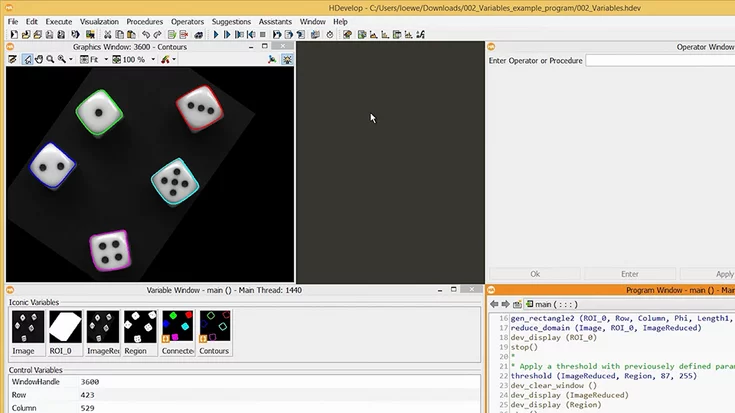Toggle the lightbulb icon in Graphics Window toolbar
The width and height of the screenshot is (735, 413).
coord(287,59)
